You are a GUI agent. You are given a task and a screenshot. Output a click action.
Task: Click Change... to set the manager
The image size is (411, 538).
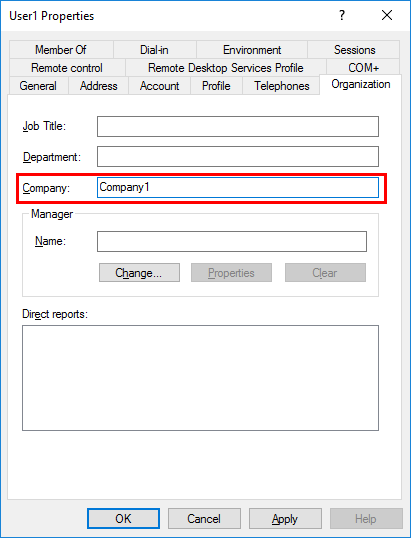point(139,273)
